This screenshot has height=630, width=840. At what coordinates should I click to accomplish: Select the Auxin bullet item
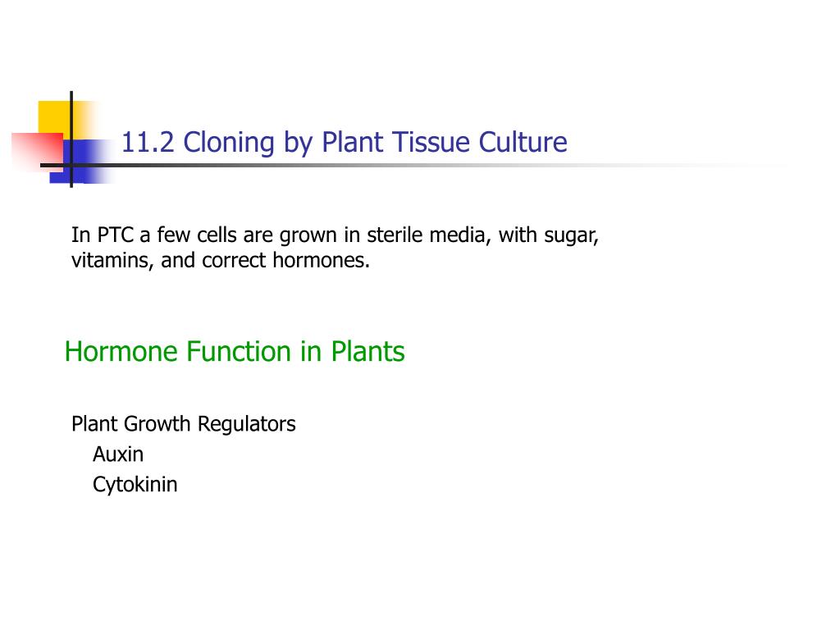118,454
